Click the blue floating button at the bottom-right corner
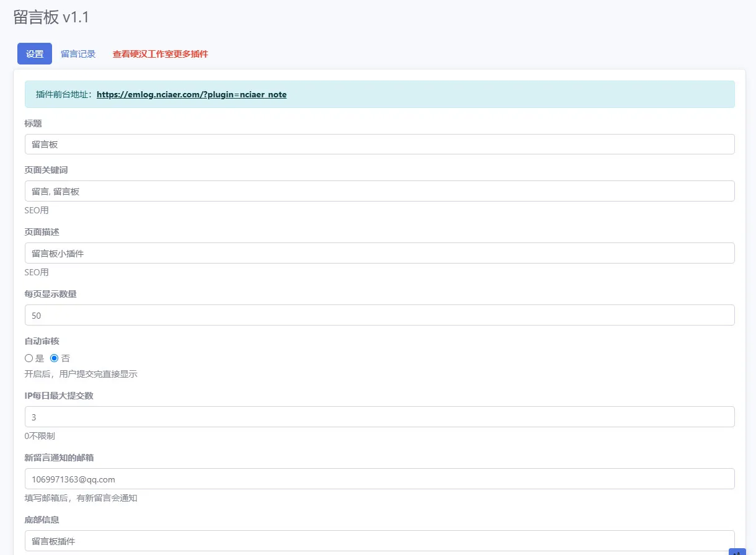 coord(737,551)
